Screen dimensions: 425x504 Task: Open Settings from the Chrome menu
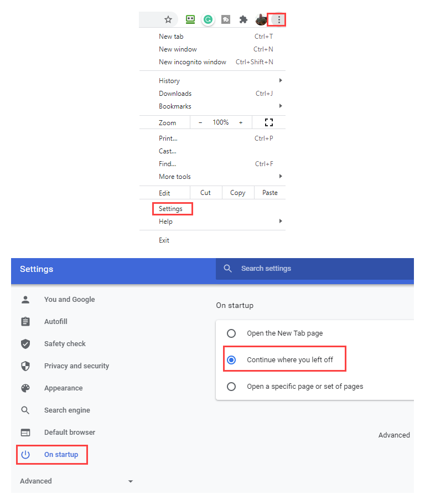170,209
